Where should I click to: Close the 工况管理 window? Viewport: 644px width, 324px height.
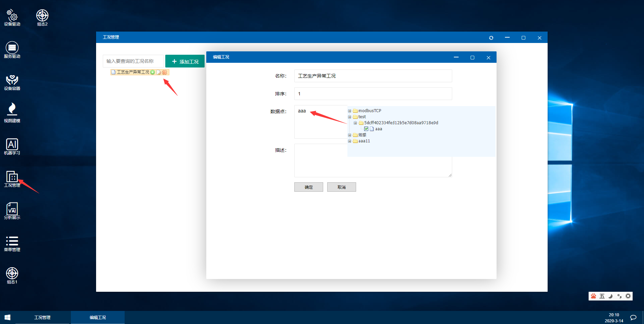[540, 38]
